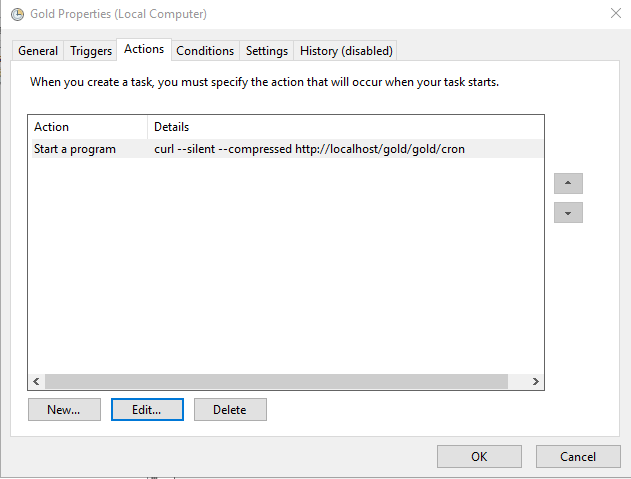Move the action up with arrow button

coord(568,184)
